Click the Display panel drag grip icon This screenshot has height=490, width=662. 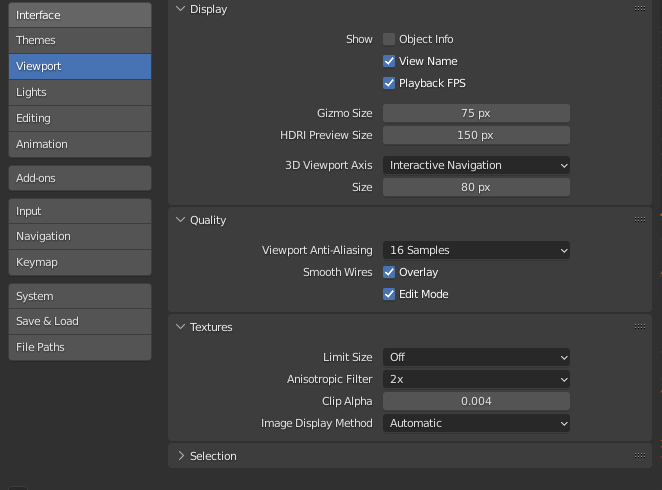pyautogui.click(x=640, y=9)
